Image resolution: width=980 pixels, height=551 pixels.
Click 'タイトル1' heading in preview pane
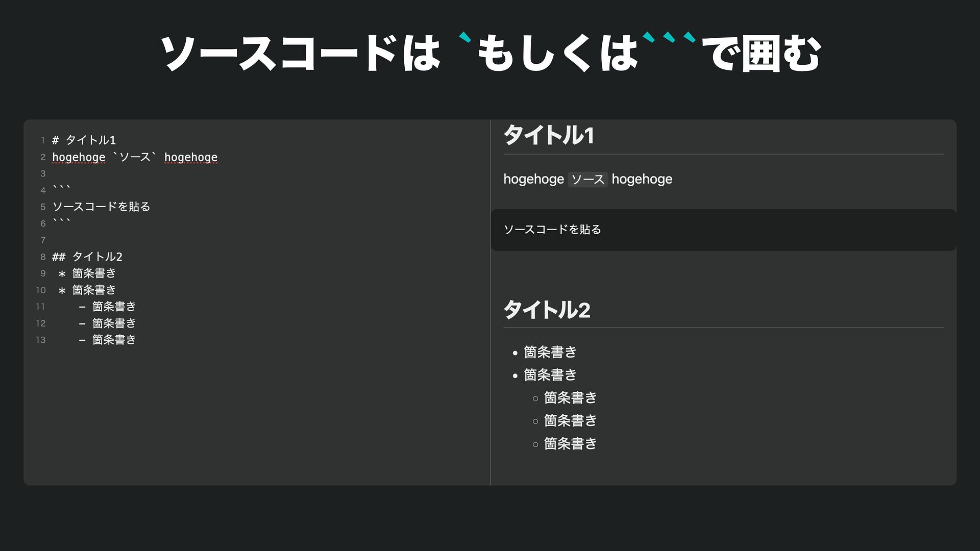[x=549, y=136]
